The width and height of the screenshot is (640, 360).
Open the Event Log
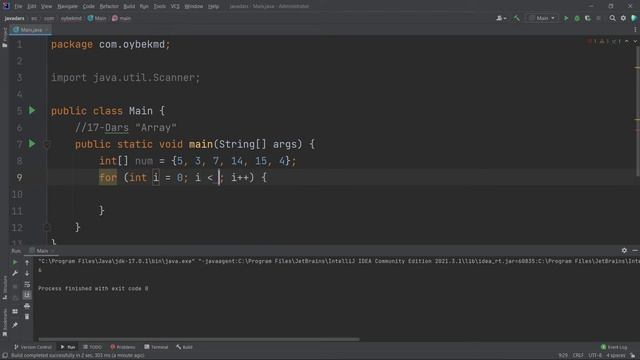coord(614,347)
